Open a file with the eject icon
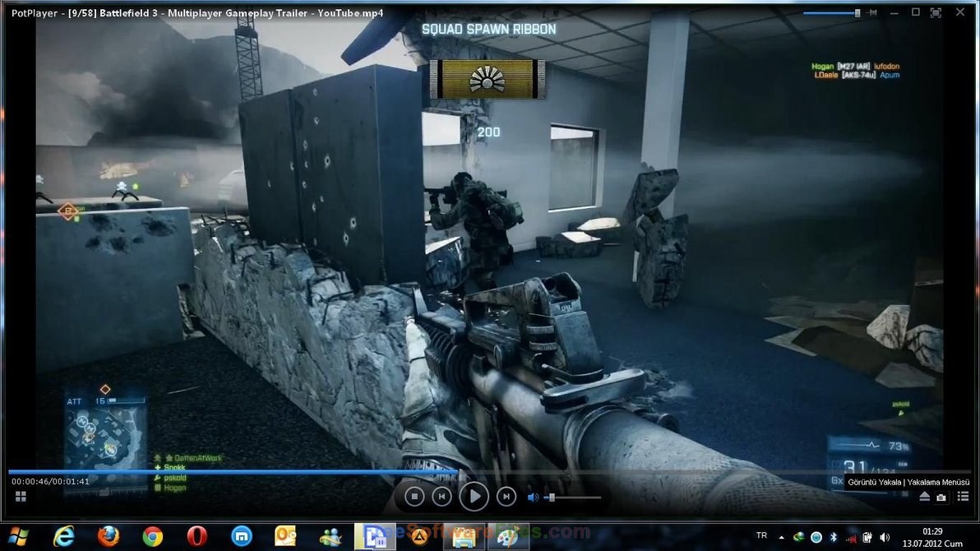 pyautogui.click(x=924, y=497)
